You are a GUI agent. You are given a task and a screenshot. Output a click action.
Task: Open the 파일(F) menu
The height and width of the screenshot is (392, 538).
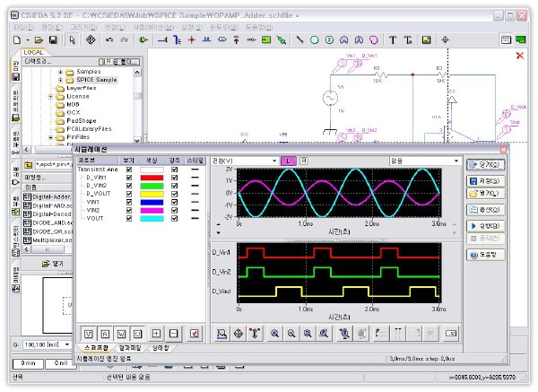point(23,27)
